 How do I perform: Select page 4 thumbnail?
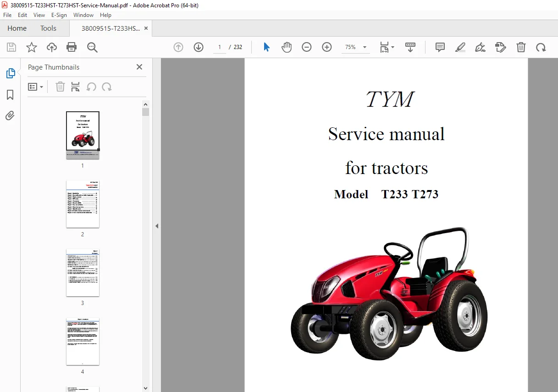pyautogui.click(x=83, y=341)
